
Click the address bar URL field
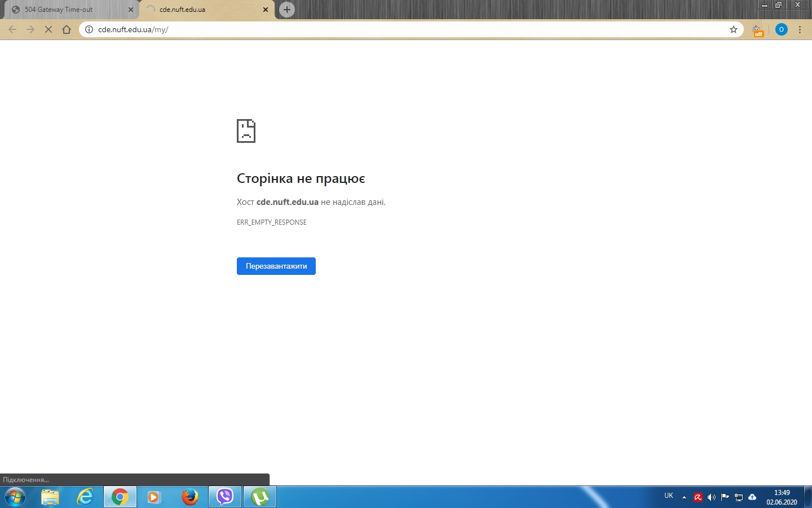pos(395,29)
